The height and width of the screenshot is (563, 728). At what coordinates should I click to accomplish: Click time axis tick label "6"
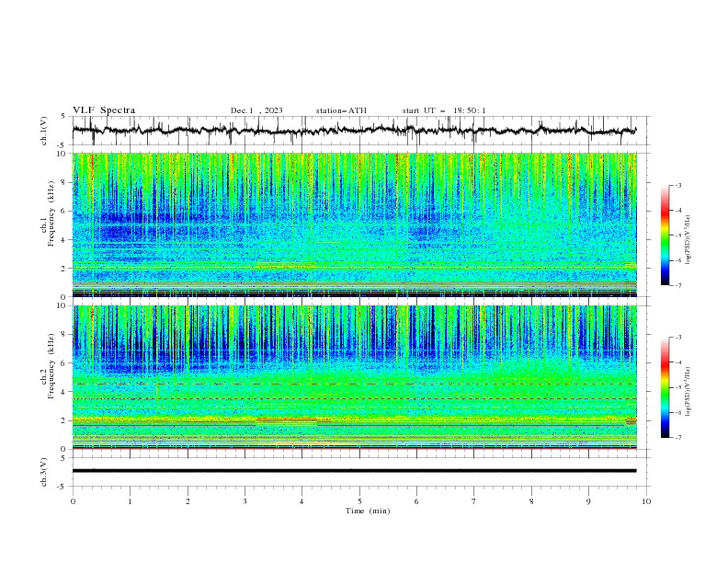pos(416,501)
